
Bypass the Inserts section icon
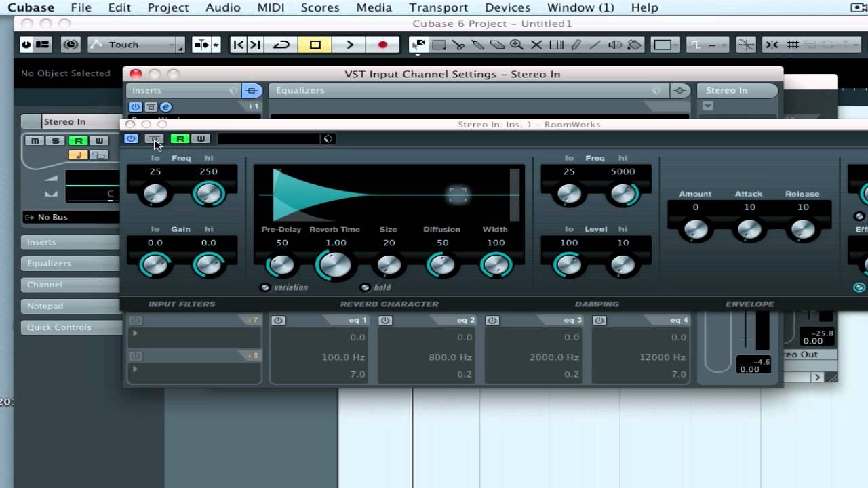(x=252, y=90)
